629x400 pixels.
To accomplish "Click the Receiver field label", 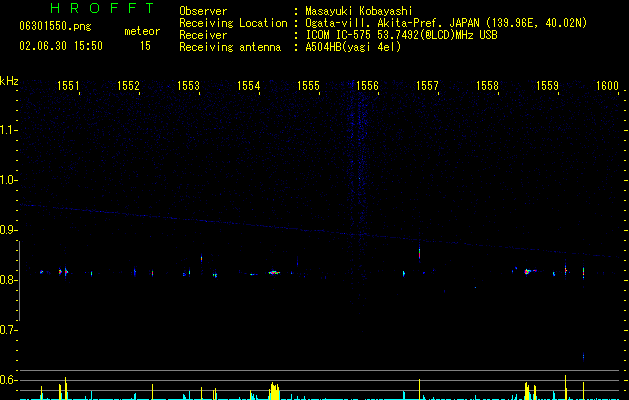I will (203, 35).
